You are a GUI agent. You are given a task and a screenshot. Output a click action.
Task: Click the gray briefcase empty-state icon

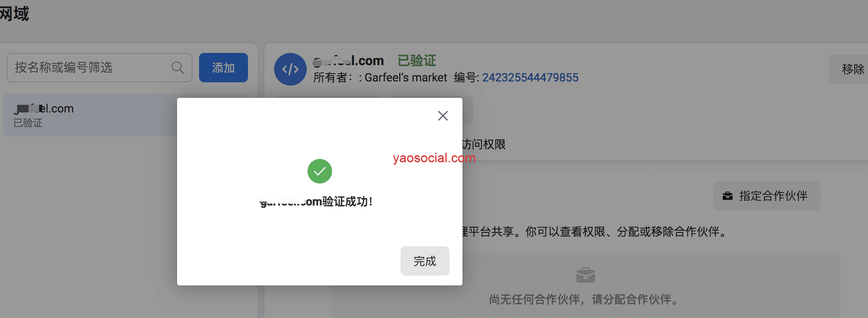(585, 275)
